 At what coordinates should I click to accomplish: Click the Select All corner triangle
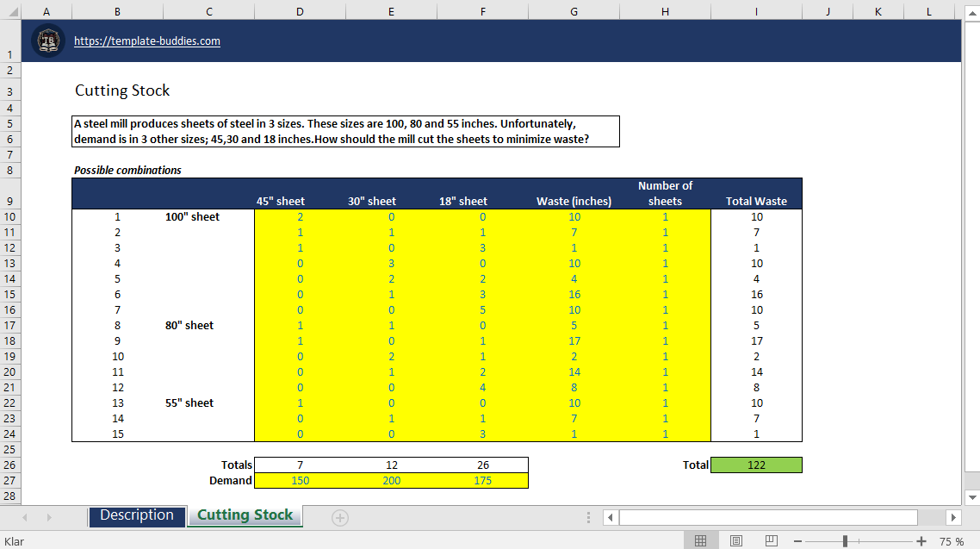click(9, 11)
